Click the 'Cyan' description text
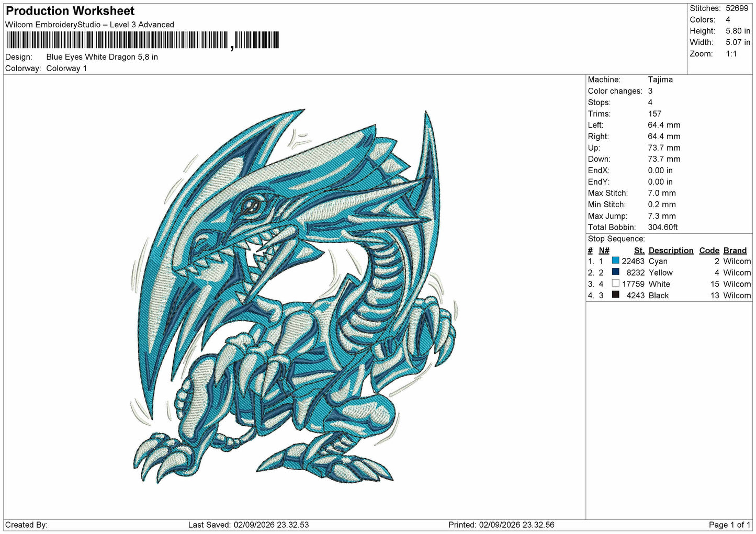The width and height of the screenshot is (756, 534). 658,262
